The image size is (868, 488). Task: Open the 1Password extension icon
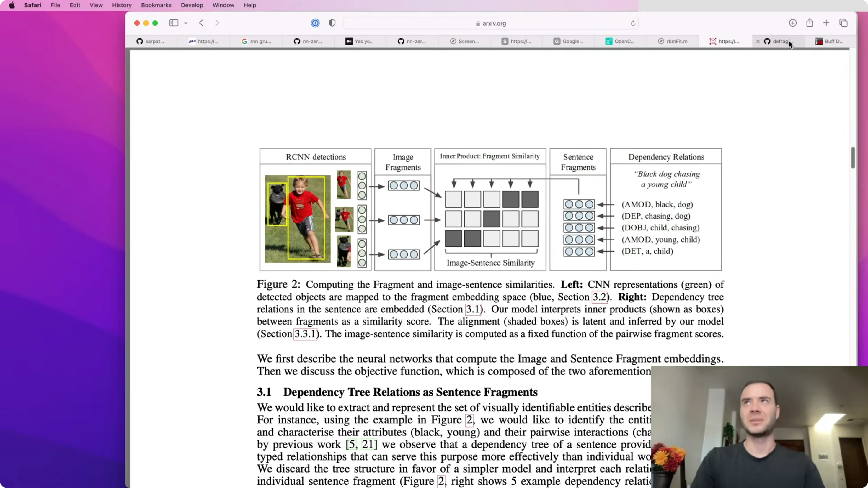pos(315,23)
